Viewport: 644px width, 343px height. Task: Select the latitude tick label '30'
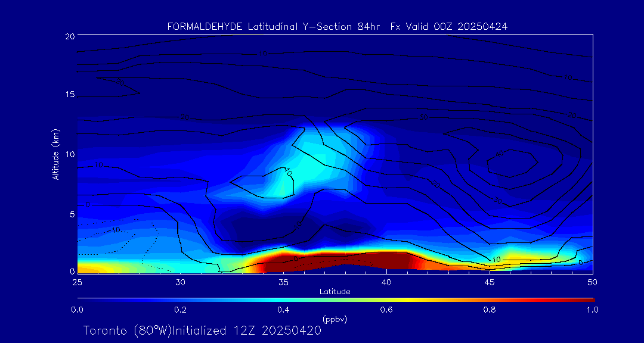pos(180,282)
